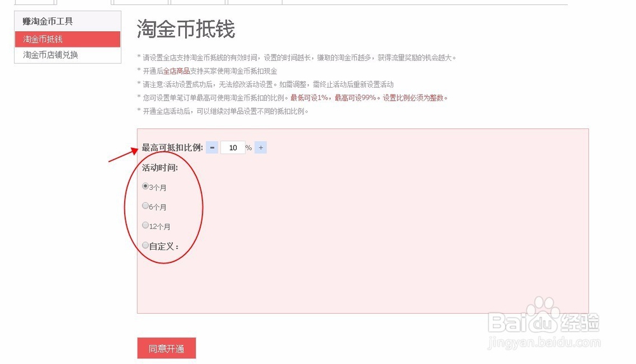636x364 pixels.
Task: Click the note about 最低可设1%，最高可设99%
Action: 369,98
